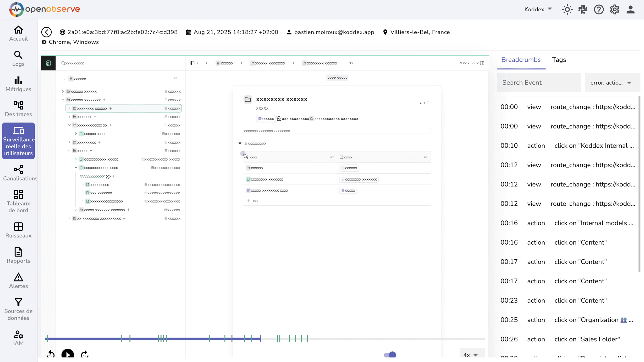Open the Métriques bar chart icon
The image size is (644, 362).
click(x=18, y=80)
